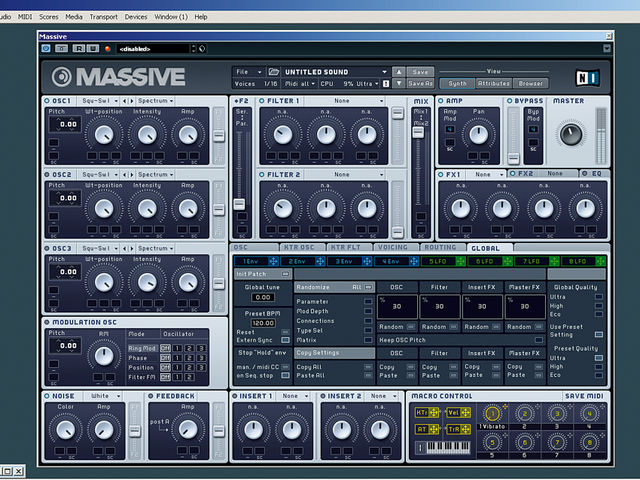Open the FX1 effect None dropdown
This screenshot has width=640, height=480.
(x=487, y=174)
